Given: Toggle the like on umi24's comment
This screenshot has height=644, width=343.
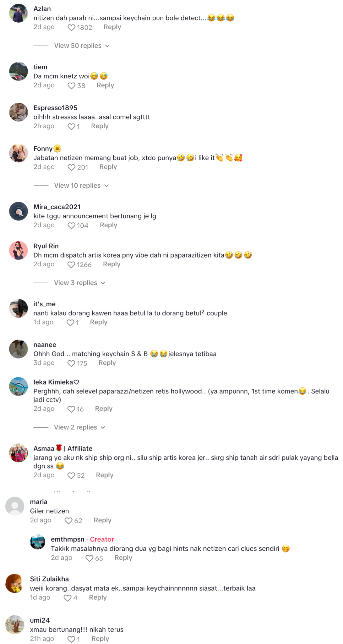Looking at the screenshot, I should [x=71, y=639].
